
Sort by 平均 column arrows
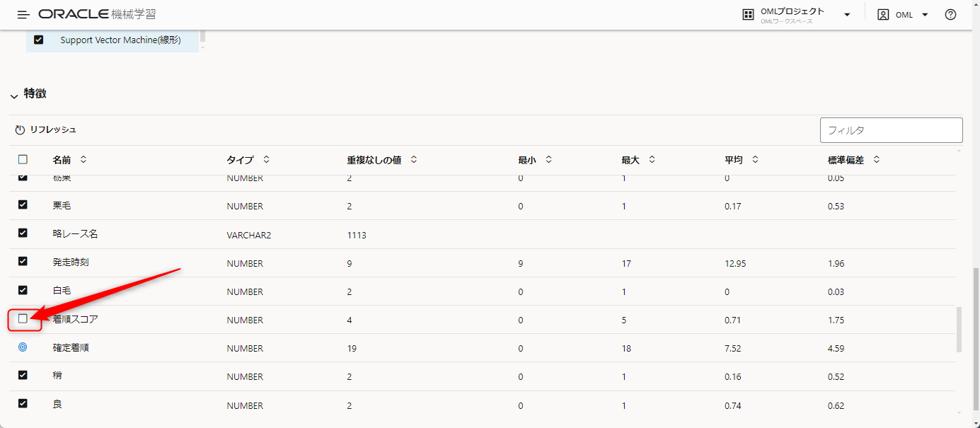(x=755, y=160)
